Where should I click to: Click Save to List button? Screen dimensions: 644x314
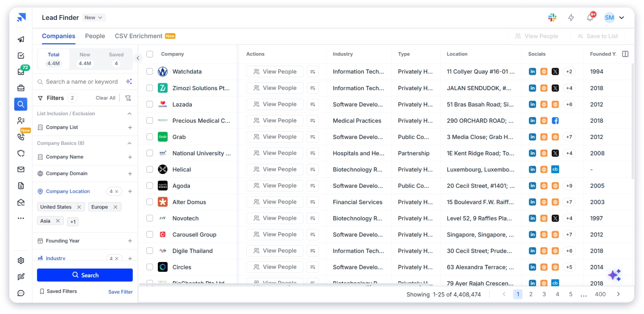[598, 36]
